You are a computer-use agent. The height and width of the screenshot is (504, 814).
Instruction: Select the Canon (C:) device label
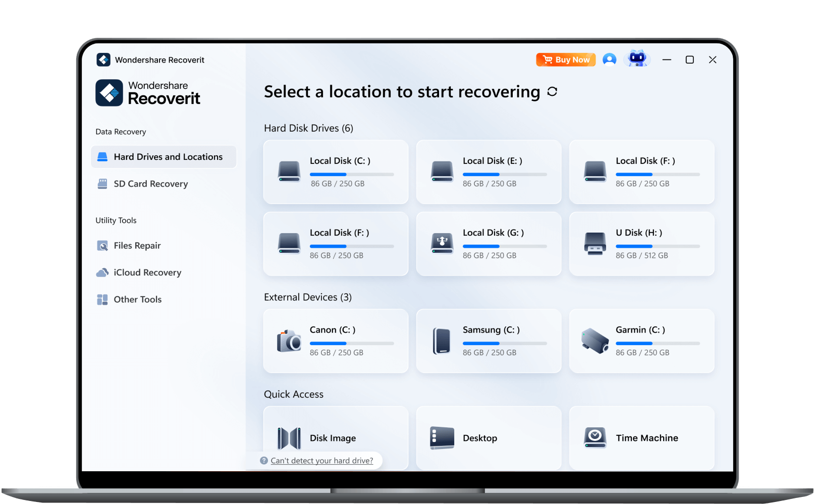333,330
